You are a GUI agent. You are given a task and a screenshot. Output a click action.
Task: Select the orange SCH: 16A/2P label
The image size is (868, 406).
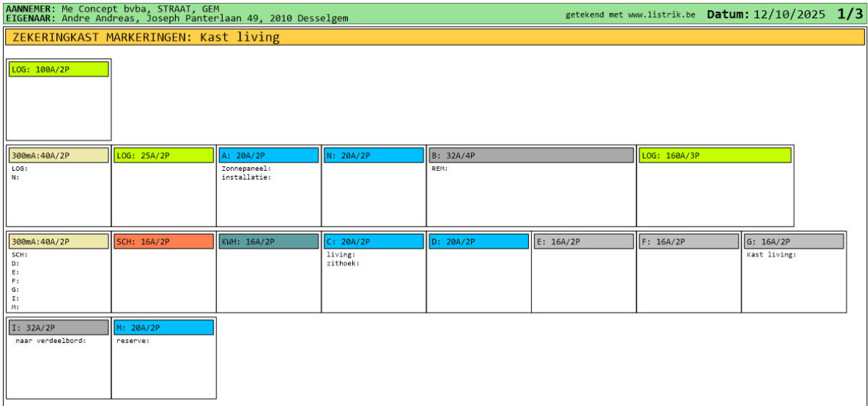click(163, 242)
